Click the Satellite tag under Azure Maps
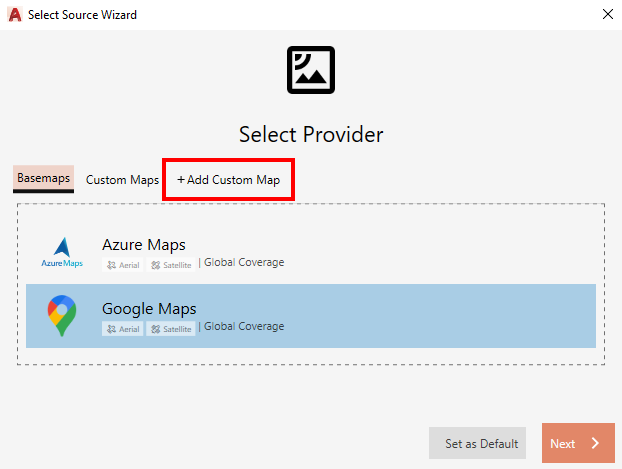 coord(171,265)
